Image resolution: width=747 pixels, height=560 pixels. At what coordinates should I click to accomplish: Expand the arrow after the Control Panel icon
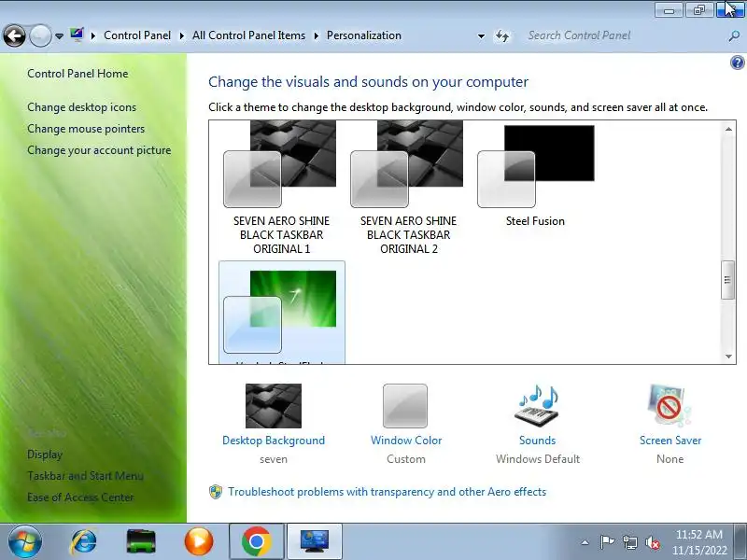click(x=93, y=35)
